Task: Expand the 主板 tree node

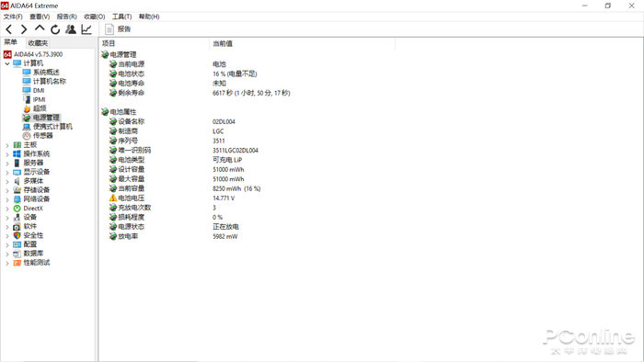Action: [7, 145]
